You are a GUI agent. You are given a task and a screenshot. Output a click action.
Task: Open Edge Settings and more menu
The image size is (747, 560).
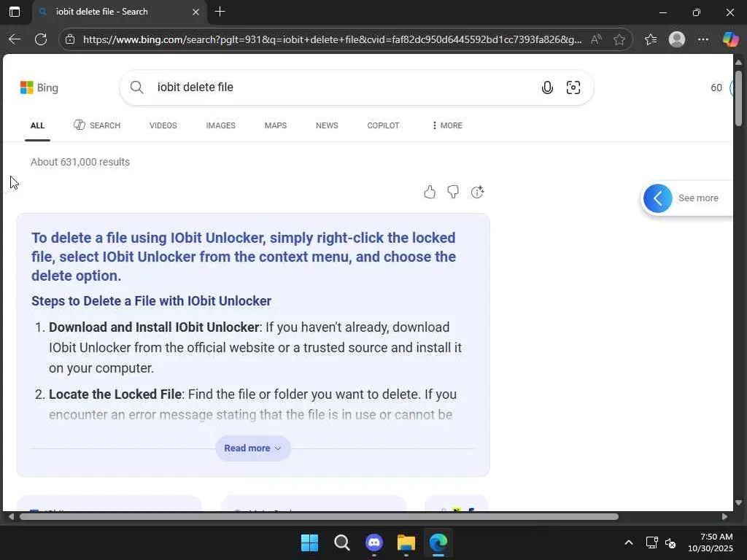pyautogui.click(x=703, y=39)
